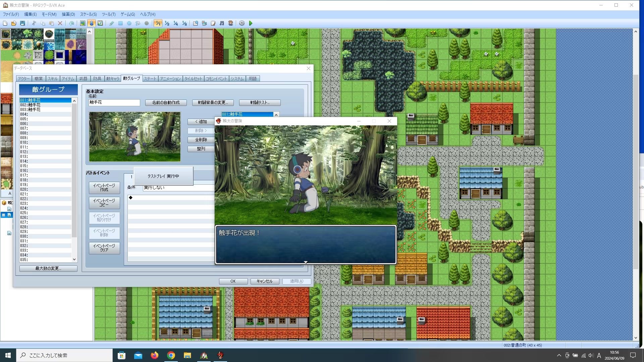Advance the 触手花が出現！ battle message

(x=306, y=245)
